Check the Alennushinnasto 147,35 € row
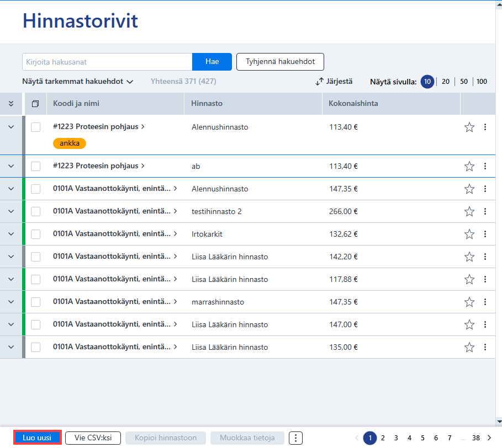Image resolution: width=502 pixels, height=448 pixels. pyautogui.click(x=35, y=189)
